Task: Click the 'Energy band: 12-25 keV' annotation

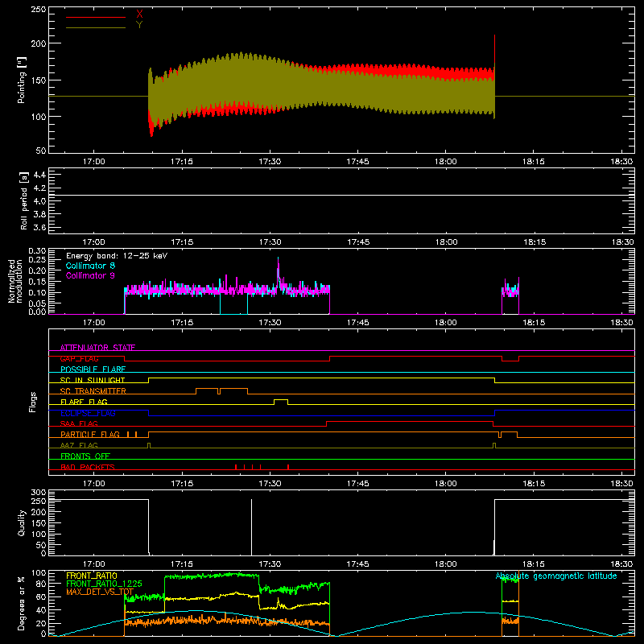Action: point(117,256)
